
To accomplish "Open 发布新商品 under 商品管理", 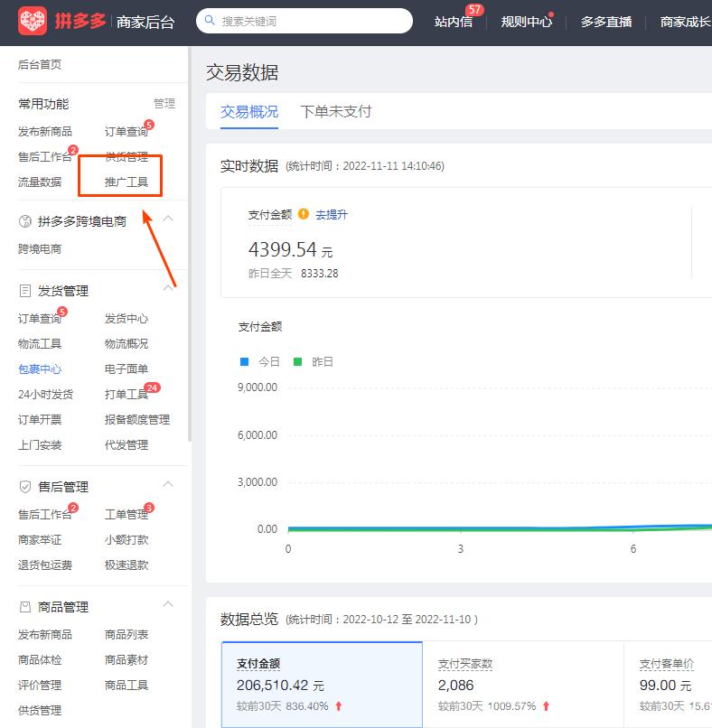I will point(45,635).
